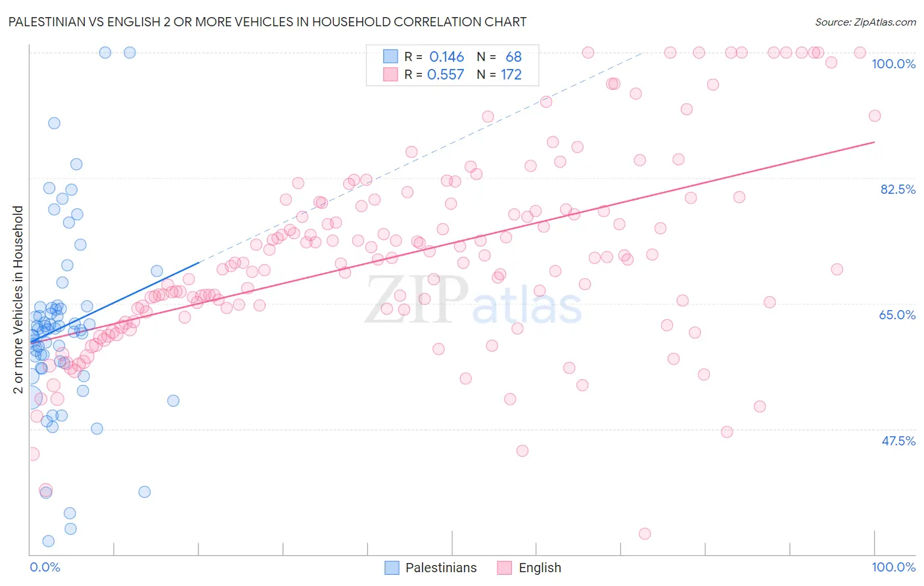The image size is (924, 586).
Task: Select the English legend label
Action: point(540,568)
